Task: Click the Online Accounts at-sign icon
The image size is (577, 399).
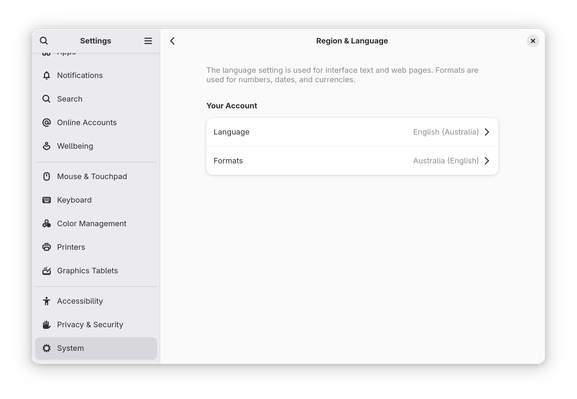Action: point(46,123)
